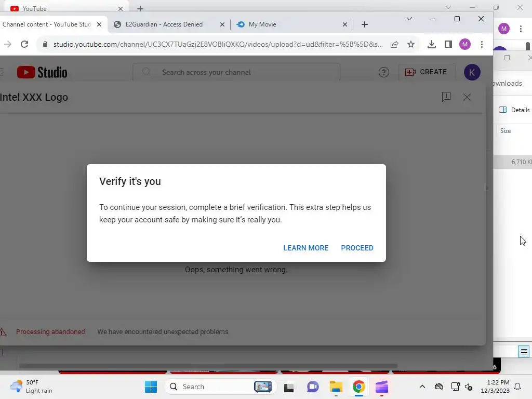Expand the tab search chevron

tap(409, 19)
